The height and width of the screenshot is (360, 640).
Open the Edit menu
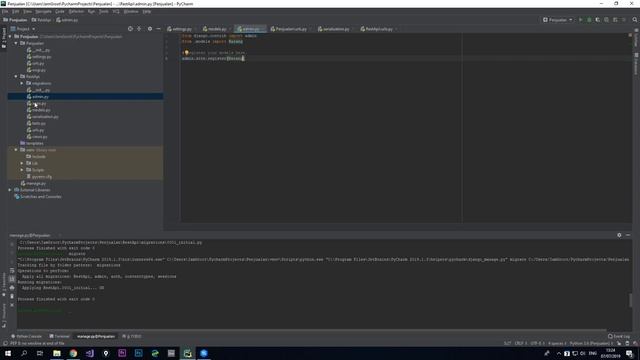click(x=16, y=11)
